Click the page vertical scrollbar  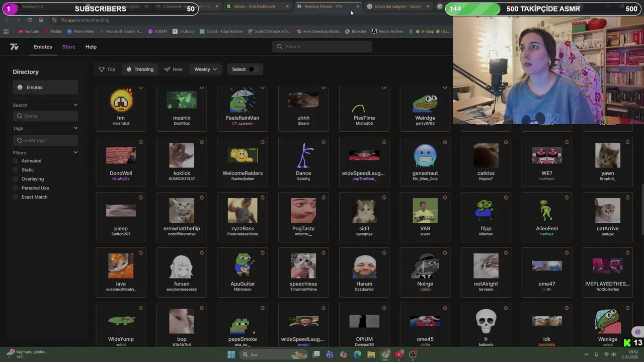point(642,210)
